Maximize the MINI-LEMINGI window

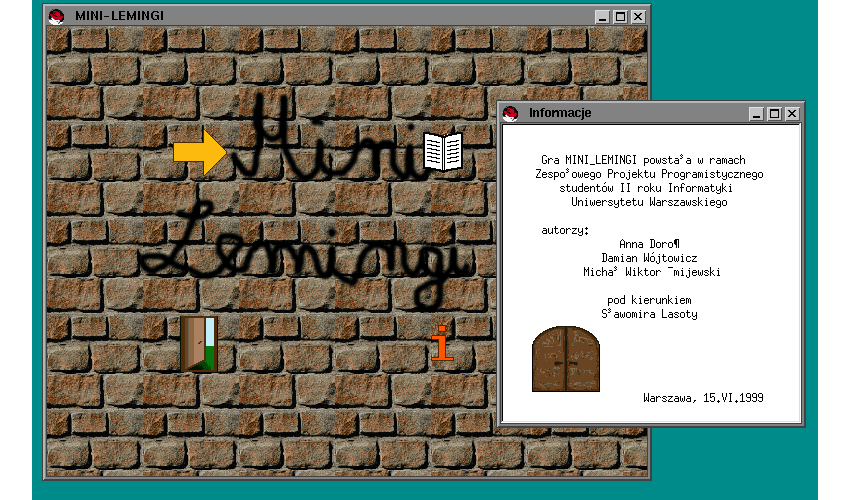tap(619, 16)
